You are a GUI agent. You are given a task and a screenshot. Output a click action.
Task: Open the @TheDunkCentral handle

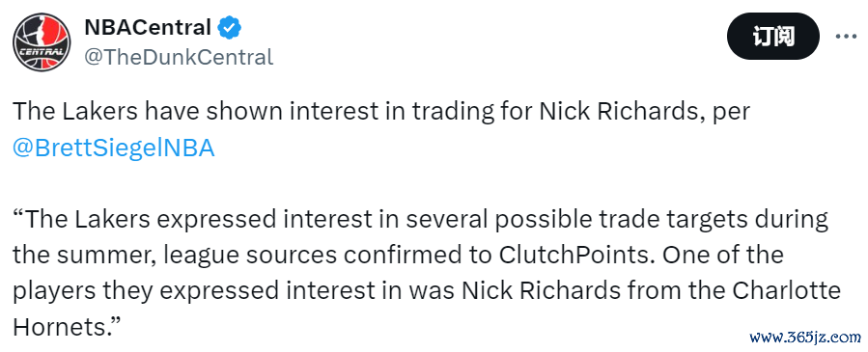tap(179, 57)
